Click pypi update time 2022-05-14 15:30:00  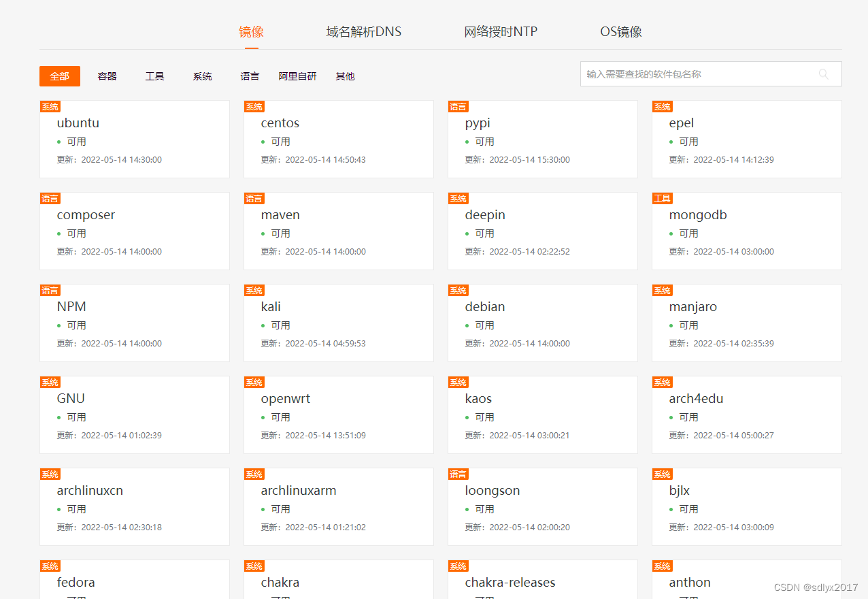[530, 160]
